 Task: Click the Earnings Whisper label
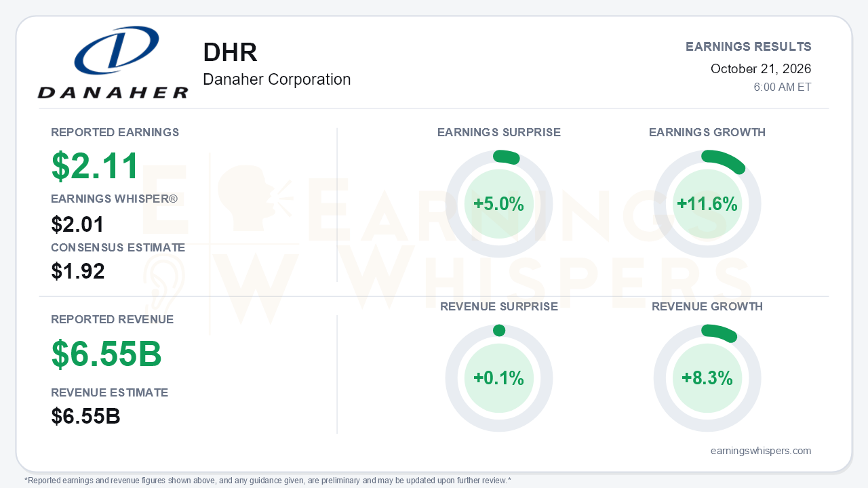coord(115,199)
